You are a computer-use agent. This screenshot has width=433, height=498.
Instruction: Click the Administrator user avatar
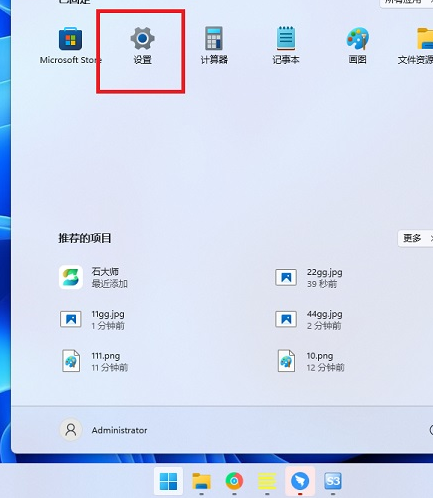tap(71, 430)
